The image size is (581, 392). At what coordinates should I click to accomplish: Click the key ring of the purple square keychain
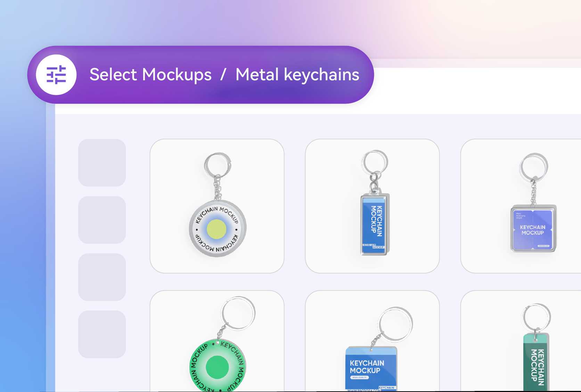click(534, 167)
